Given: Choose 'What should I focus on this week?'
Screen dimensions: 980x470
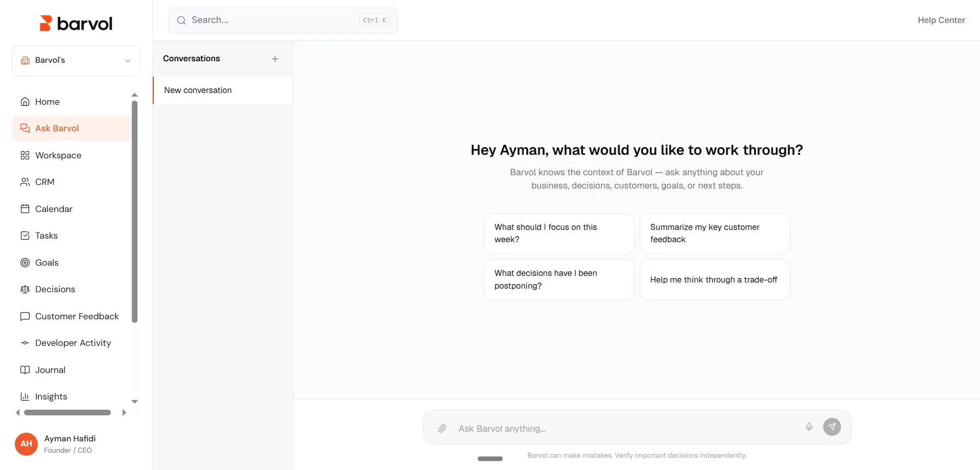Looking at the screenshot, I should click(x=559, y=233).
